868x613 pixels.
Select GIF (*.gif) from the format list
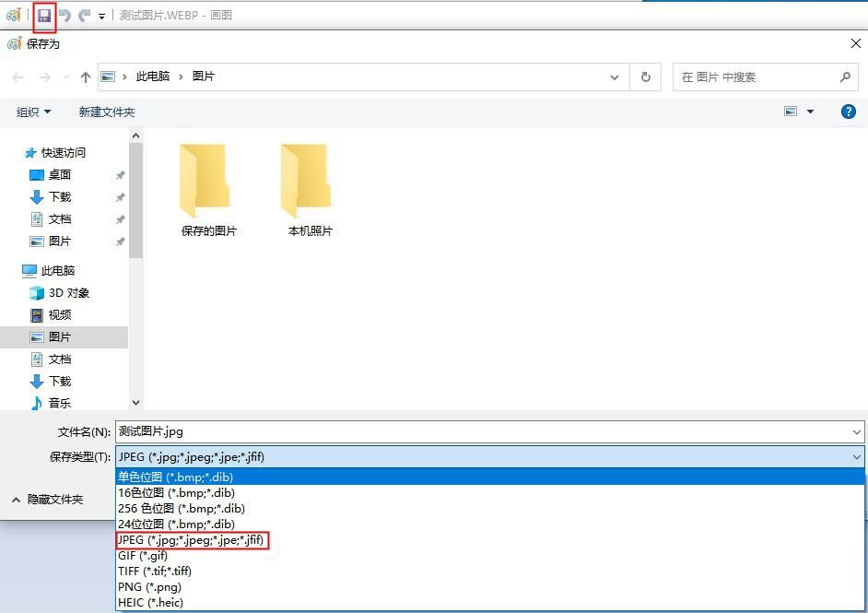143,555
